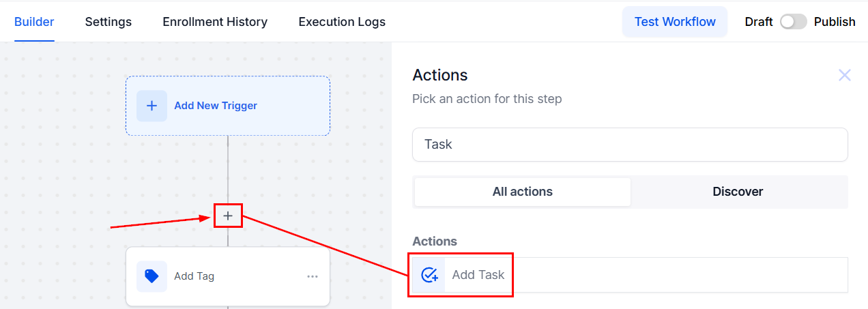Click the Add New Trigger label
The height and width of the screenshot is (309, 868).
click(216, 106)
